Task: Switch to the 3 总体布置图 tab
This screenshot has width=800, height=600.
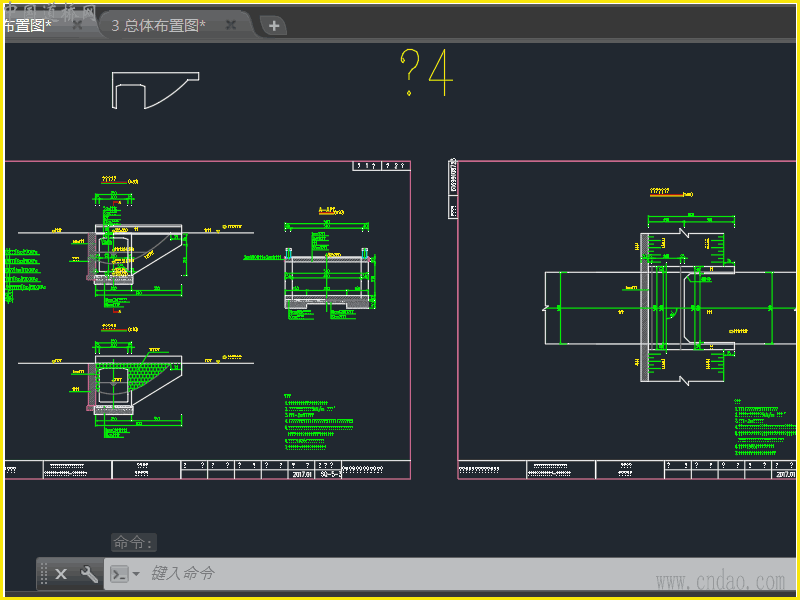Action: [158, 26]
